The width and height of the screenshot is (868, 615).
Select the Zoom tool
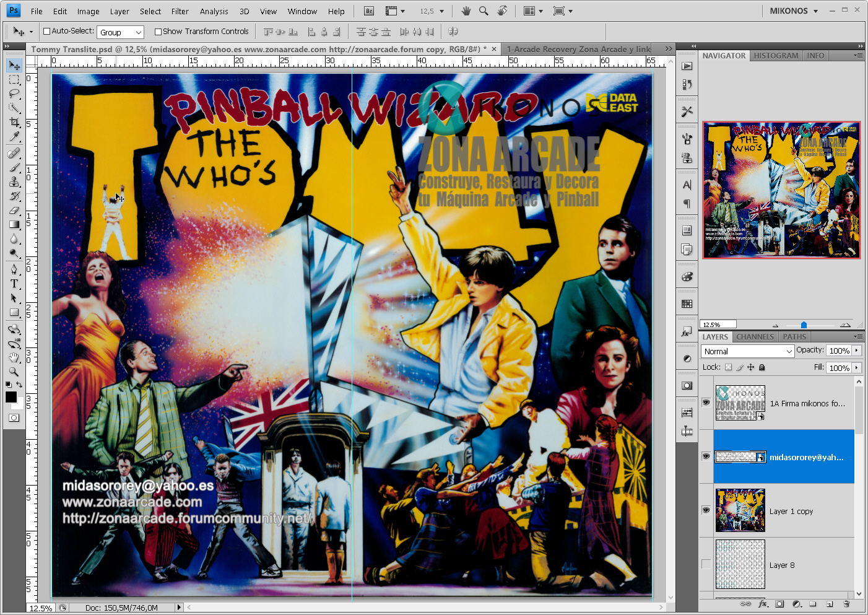coord(15,372)
